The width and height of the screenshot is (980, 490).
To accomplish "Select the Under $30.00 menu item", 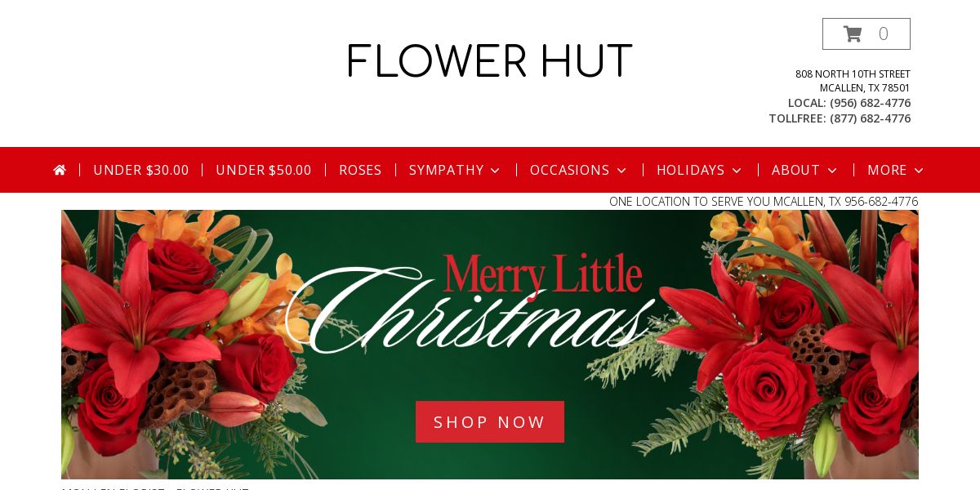I will pyautogui.click(x=141, y=170).
